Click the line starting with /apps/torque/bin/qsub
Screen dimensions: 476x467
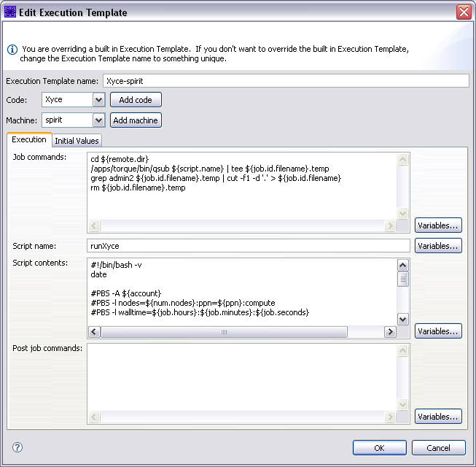point(210,169)
